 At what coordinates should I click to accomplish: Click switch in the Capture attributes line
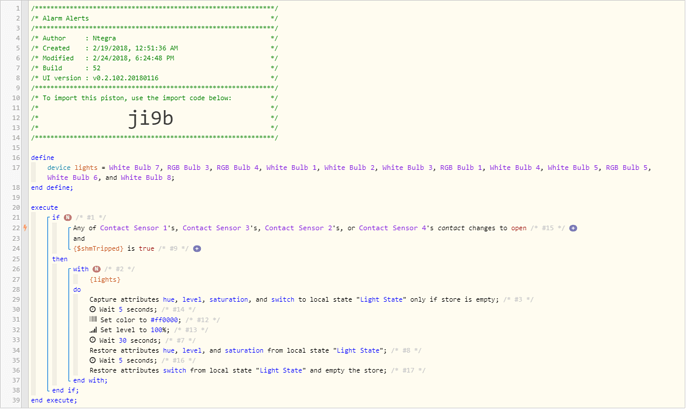[x=283, y=300]
